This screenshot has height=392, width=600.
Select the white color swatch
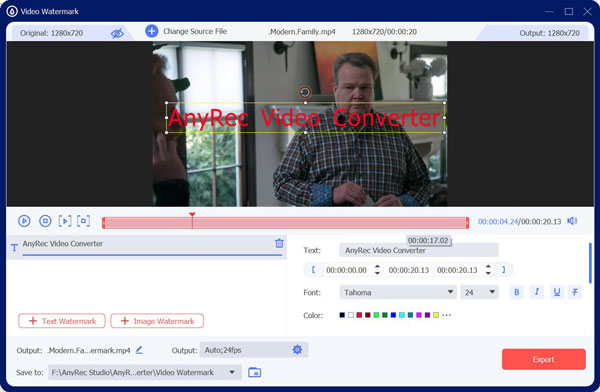(351, 315)
